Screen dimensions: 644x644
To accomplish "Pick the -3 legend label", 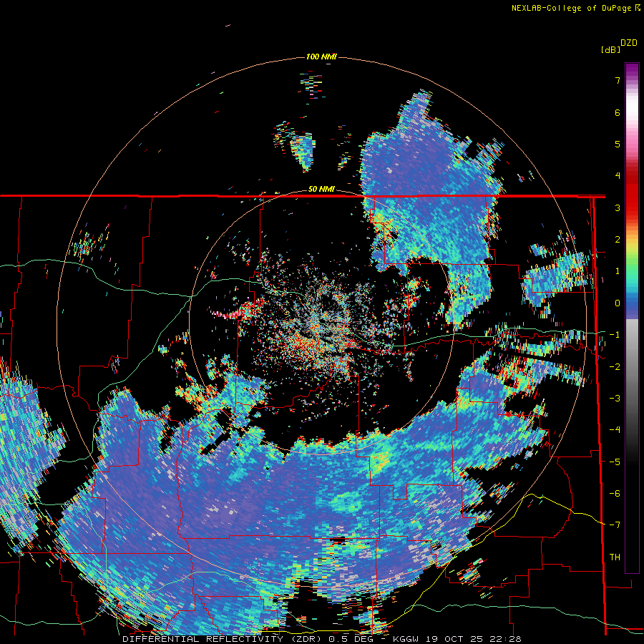I will coord(615,398).
